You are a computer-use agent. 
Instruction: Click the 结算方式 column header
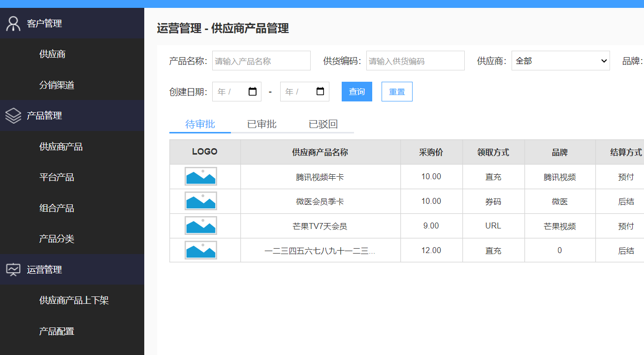[620, 152]
